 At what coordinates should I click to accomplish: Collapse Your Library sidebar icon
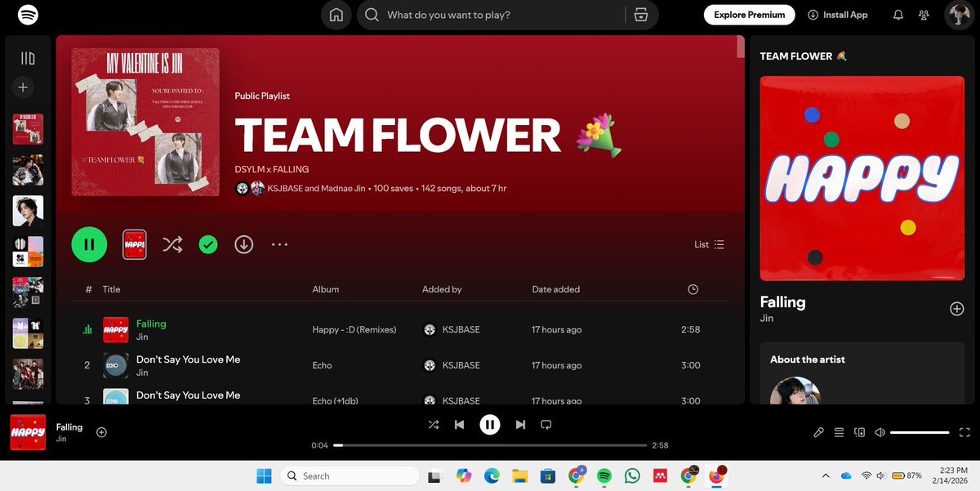tap(28, 58)
